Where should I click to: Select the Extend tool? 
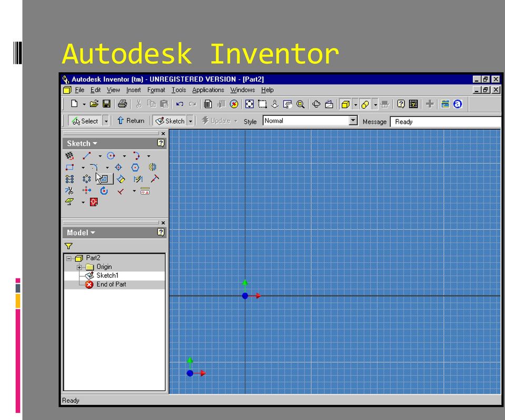(155, 178)
